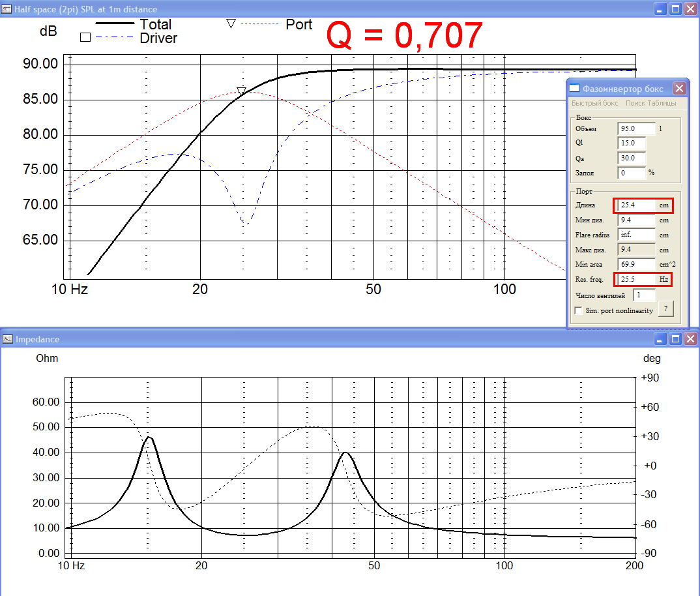Viewport: 700px width, 596px height.
Task: Click the SPL window title bar icon
Action: coord(7,9)
